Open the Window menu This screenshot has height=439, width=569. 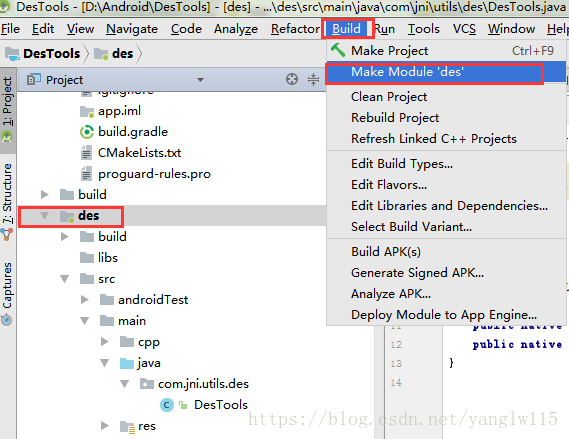pos(511,29)
